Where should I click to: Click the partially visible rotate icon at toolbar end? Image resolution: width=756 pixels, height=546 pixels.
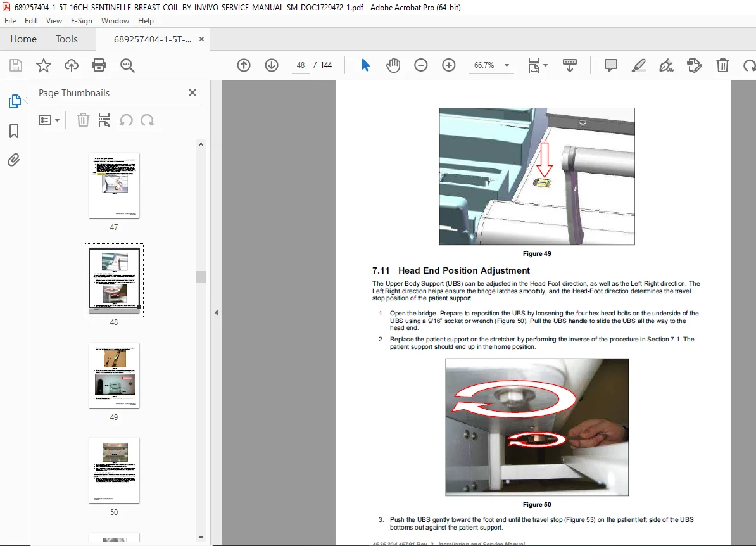coord(750,65)
